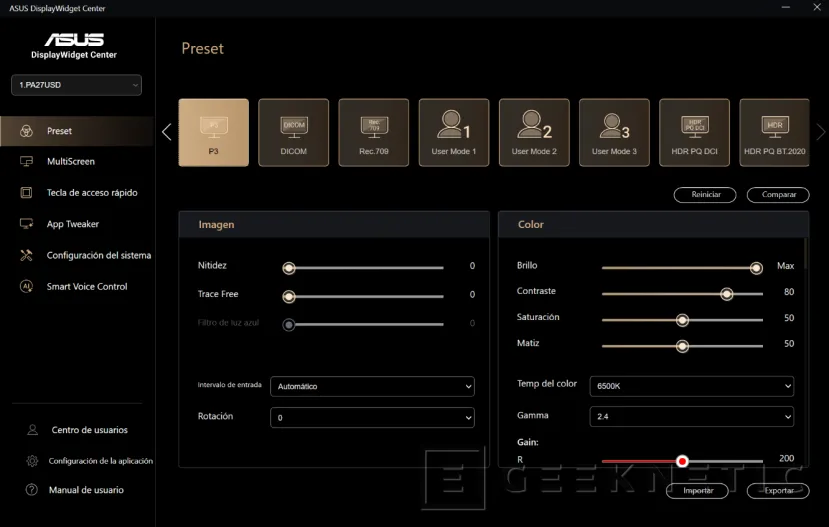Image resolution: width=829 pixels, height=527 pixels.
Task: Expand the Intervalo de entrada dropdown
Action: 372,386
